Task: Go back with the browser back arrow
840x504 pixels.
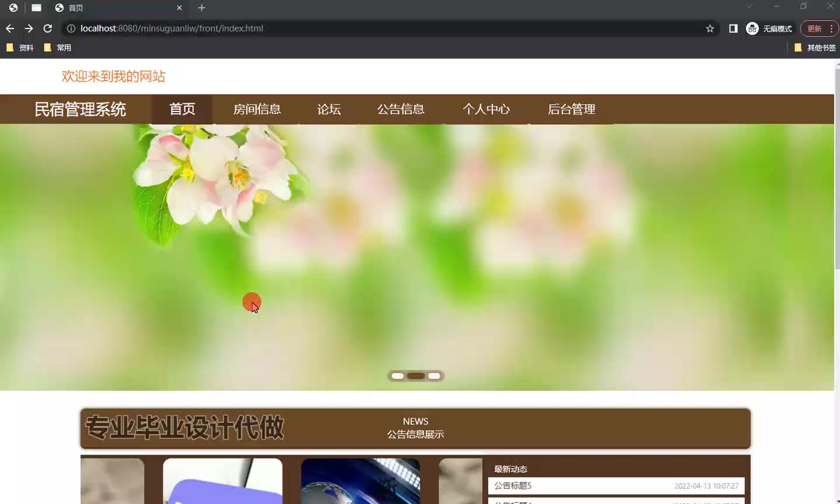Action: 10,29
